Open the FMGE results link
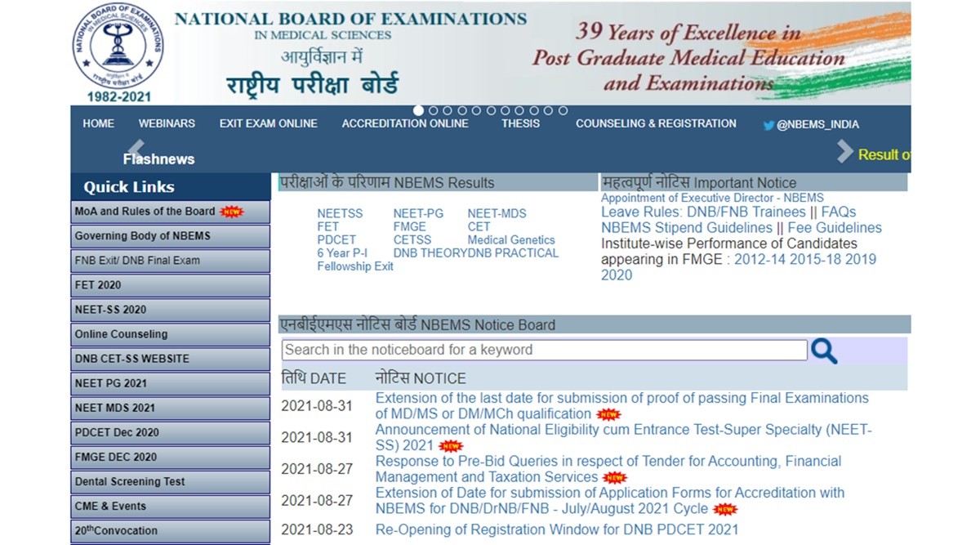980x545 pixels. (x=409, y=226)
